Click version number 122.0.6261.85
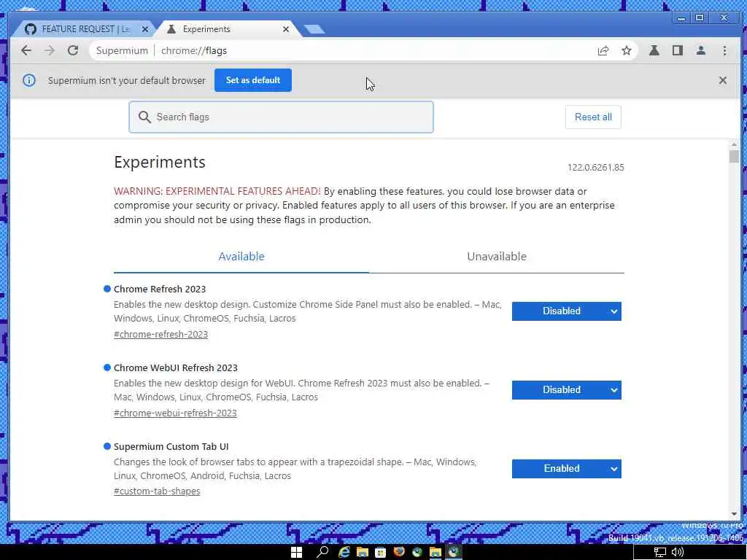This screenshot has width=747, height=560. point(595,168)
